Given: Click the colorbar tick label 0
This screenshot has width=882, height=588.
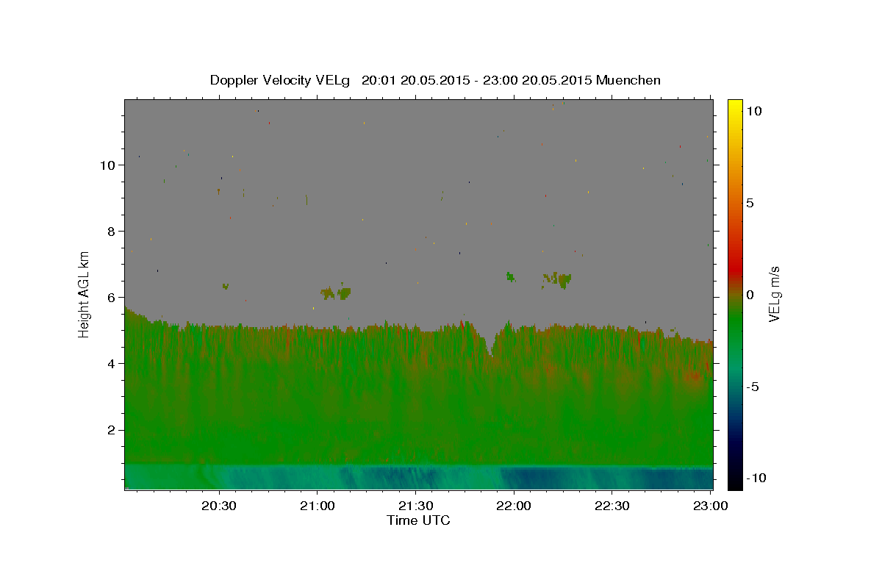Looking at the screenshot, I should 750,295.
